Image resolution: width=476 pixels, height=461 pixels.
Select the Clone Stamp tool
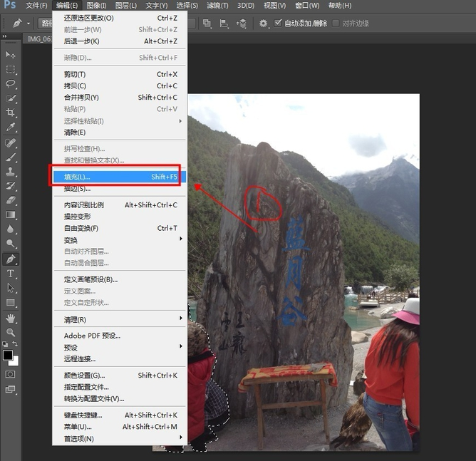pos(11,171)
